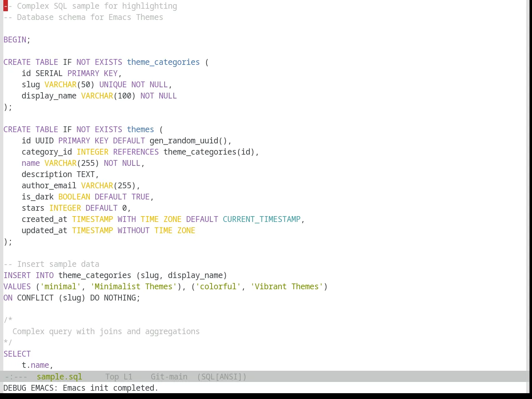Screen dimensions: 532x399
Task: Click the '-- Insert sample data' comment
Action: click(52, 264)
